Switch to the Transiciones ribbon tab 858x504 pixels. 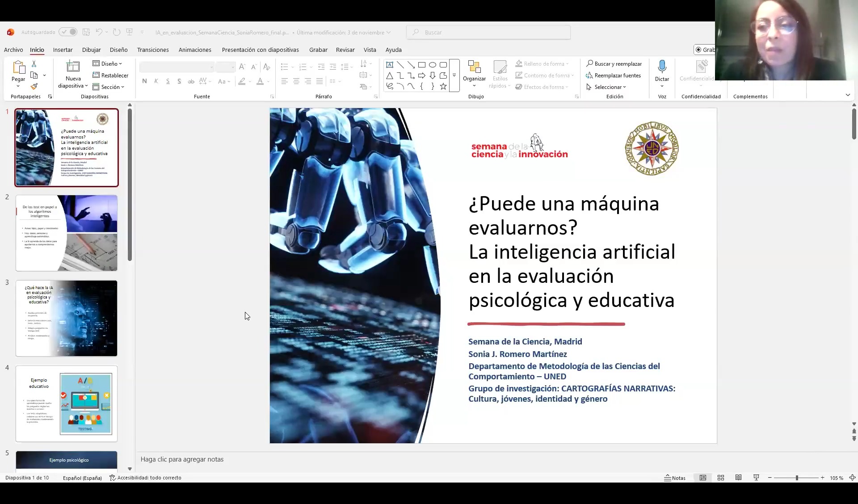(152, 50)
